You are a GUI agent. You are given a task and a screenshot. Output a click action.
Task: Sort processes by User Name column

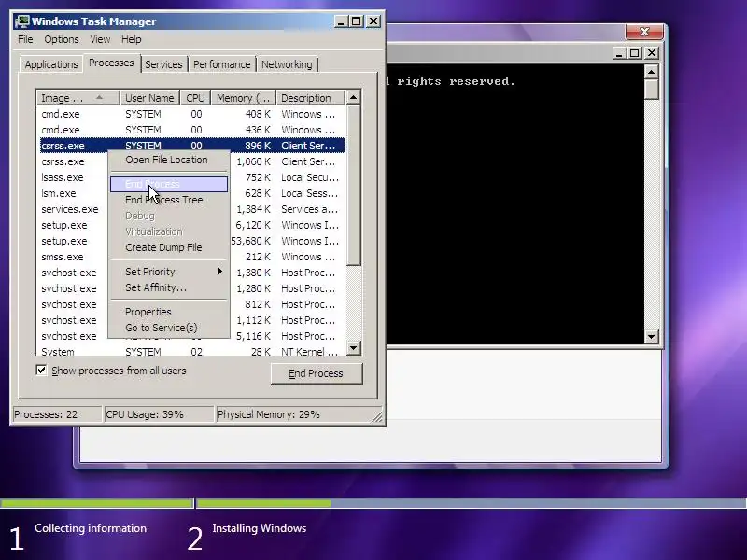[x=149, y=98]
